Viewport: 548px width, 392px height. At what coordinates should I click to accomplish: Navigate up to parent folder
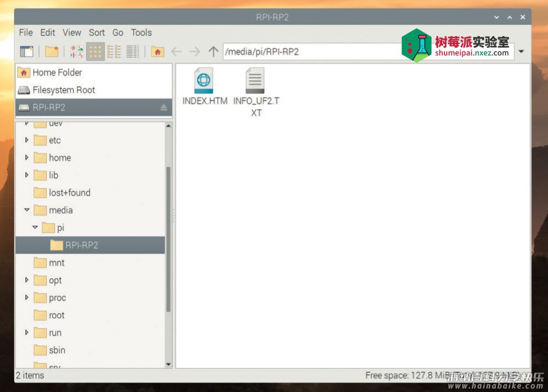213,52
